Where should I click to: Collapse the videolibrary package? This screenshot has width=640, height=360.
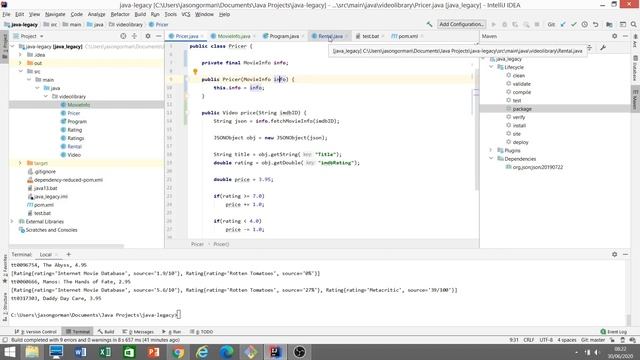[46, 96]
